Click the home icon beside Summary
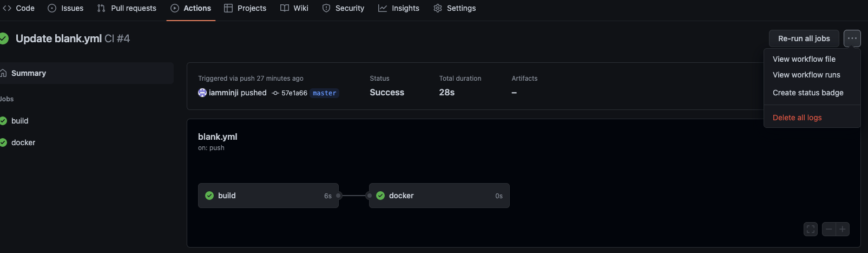This screenshot has width=868, height=253. pyautogui.click(x=3, y=73)
